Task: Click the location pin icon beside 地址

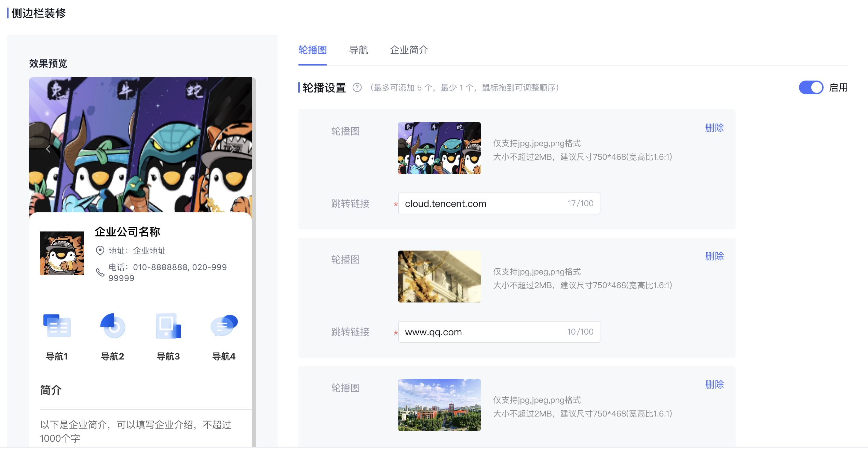Action: pos(100,251)
